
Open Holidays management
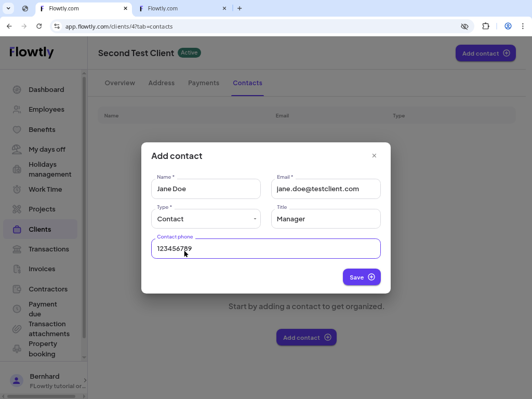point(16,169)
